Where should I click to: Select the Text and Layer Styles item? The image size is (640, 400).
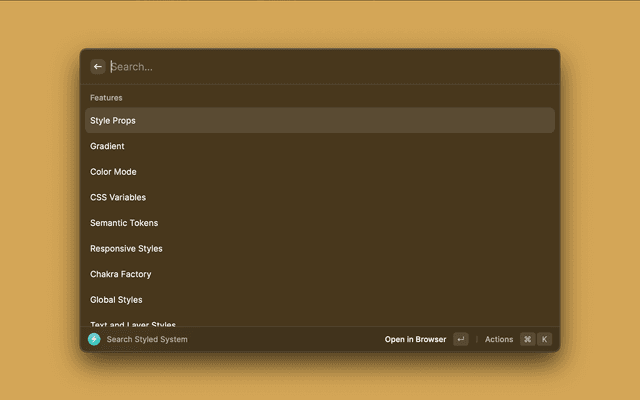[133, 322]
